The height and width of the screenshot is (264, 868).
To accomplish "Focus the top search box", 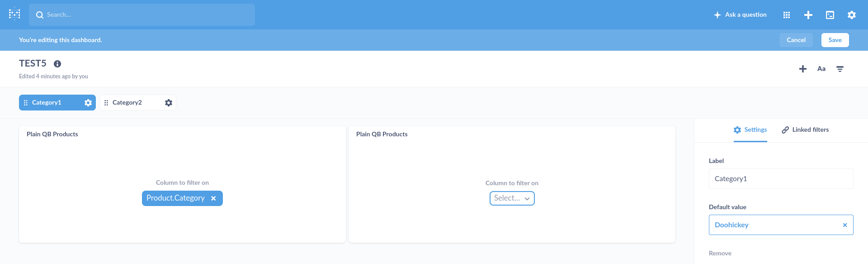I will click(x=142, y=14).
